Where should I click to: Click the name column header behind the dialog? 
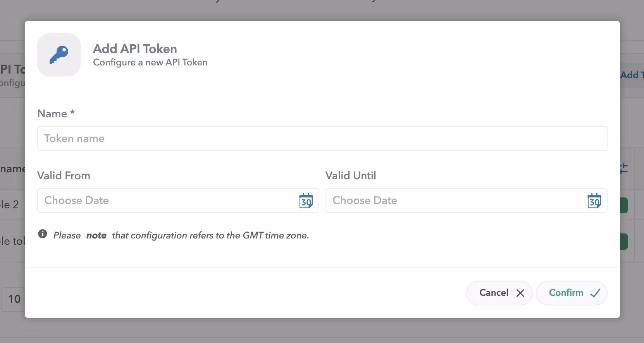(12, 169)
